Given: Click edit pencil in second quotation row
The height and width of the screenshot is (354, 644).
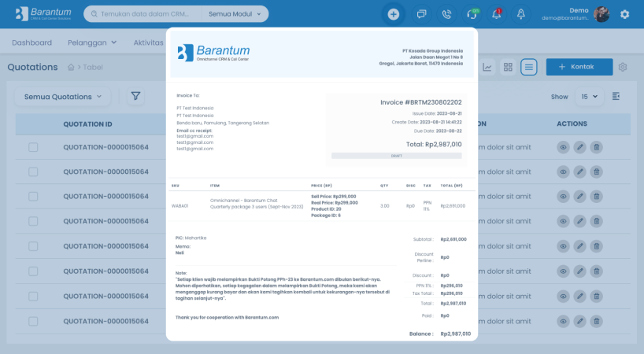Looking at the screenshot, I should coord(579,171).
